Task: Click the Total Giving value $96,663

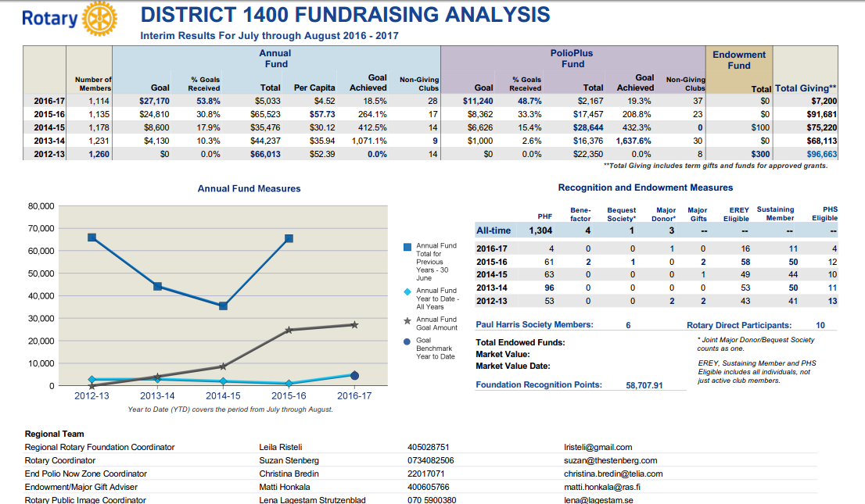Action: (822, 155)
